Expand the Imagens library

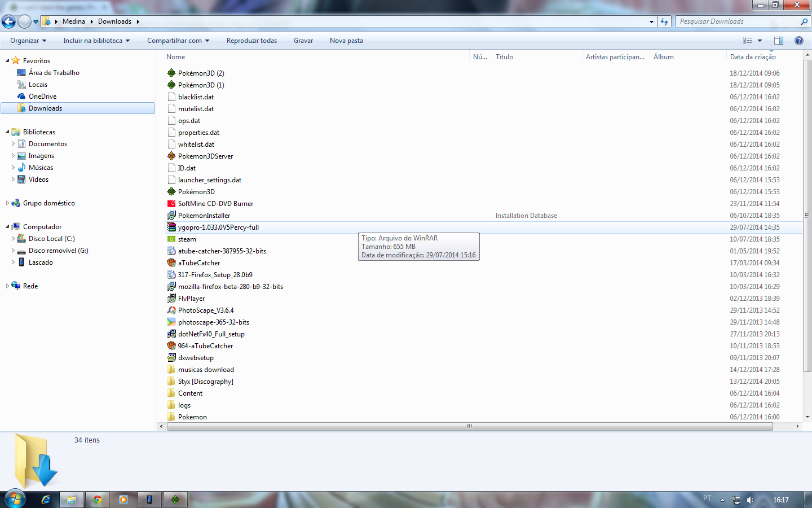[x=13, y=156]
